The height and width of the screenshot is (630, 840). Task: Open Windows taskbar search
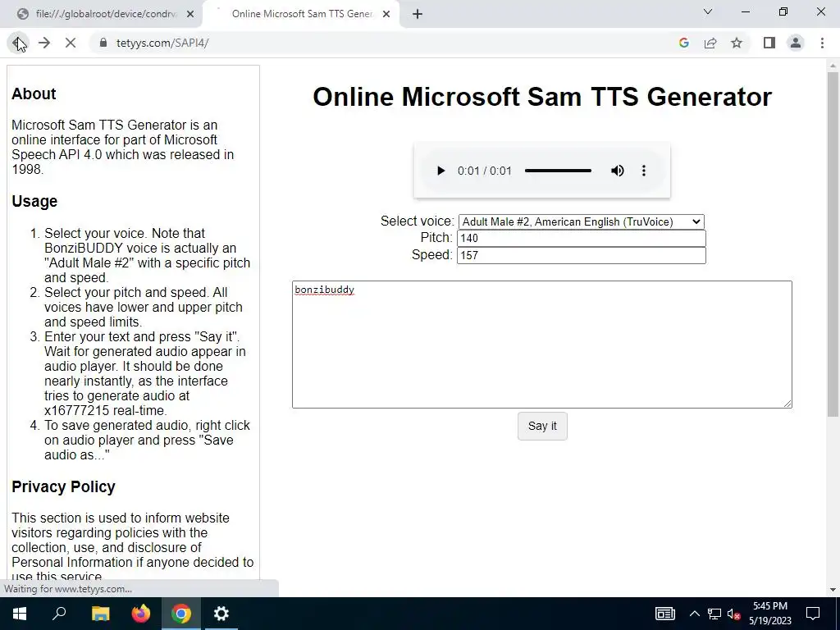pos(59,614)
